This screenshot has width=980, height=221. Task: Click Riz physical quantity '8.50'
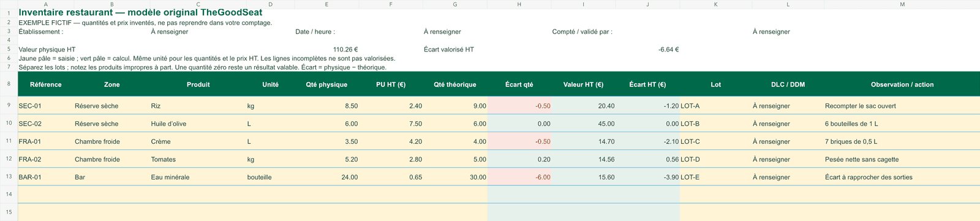(x=326, y=106)
